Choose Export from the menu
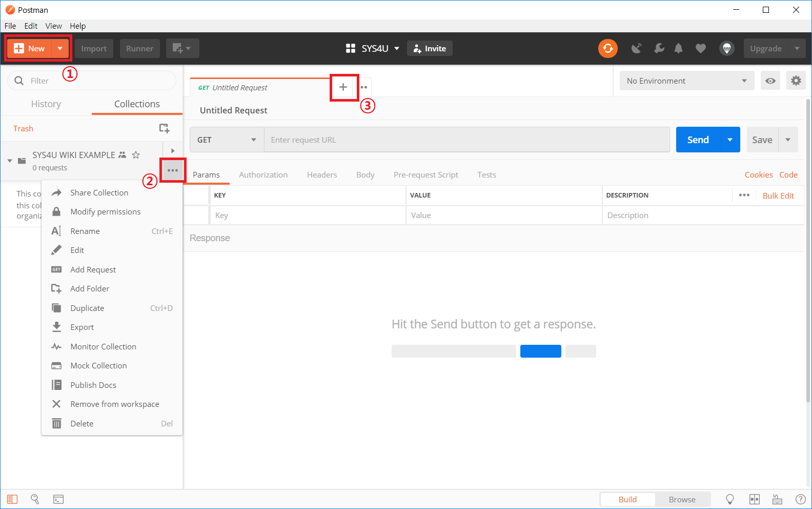This screenshot has width=812, height=509. 112,327
